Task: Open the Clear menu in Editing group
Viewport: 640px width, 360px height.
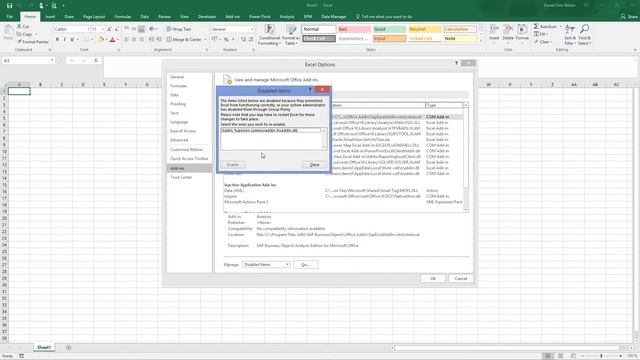Action: [x=543, y=42]
